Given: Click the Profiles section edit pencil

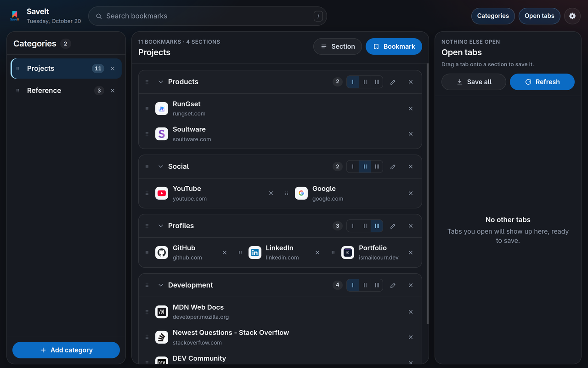Looking at the screenshot, I should click(x=393, y=226).
